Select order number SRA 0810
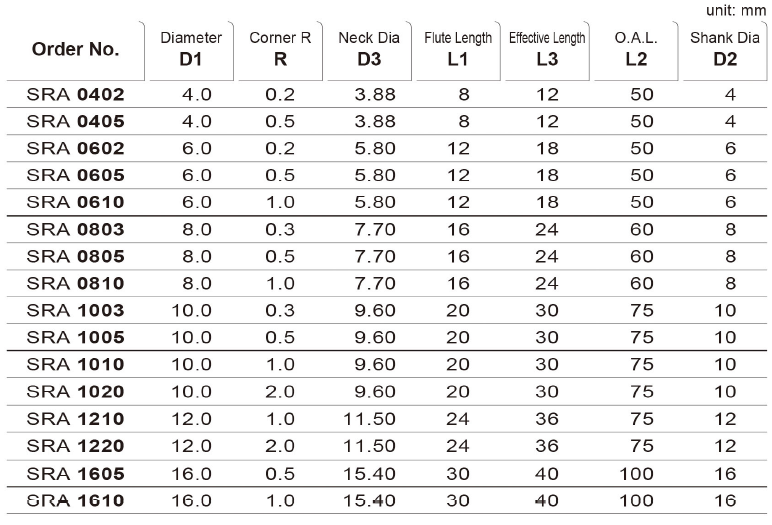Screen dimensions: 772x525 (75, 284)
